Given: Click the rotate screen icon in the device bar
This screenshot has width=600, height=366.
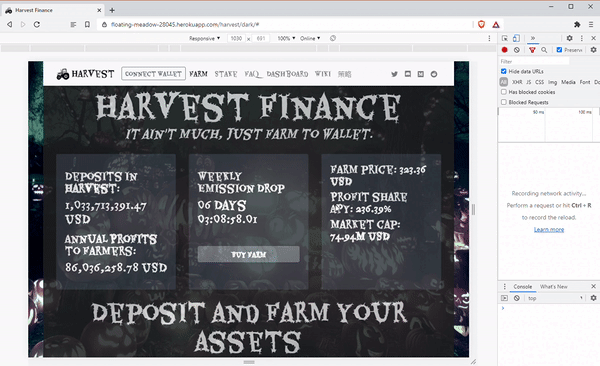Looking at the screenshot, I should click(x=333, y=38).
